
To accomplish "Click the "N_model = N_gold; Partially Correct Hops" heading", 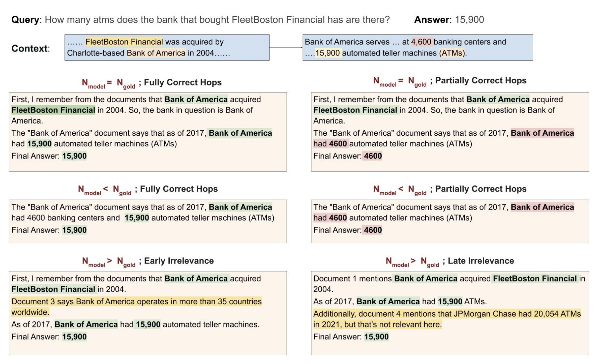I will [x=450, y=81].
